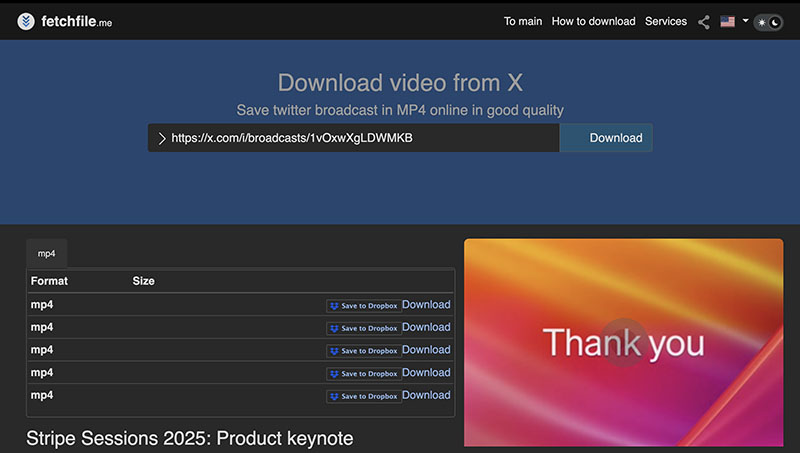This screenshot has height=453, width=800.
Task: Toggle the dark/light theme switch
Action: tap(768, 22)
